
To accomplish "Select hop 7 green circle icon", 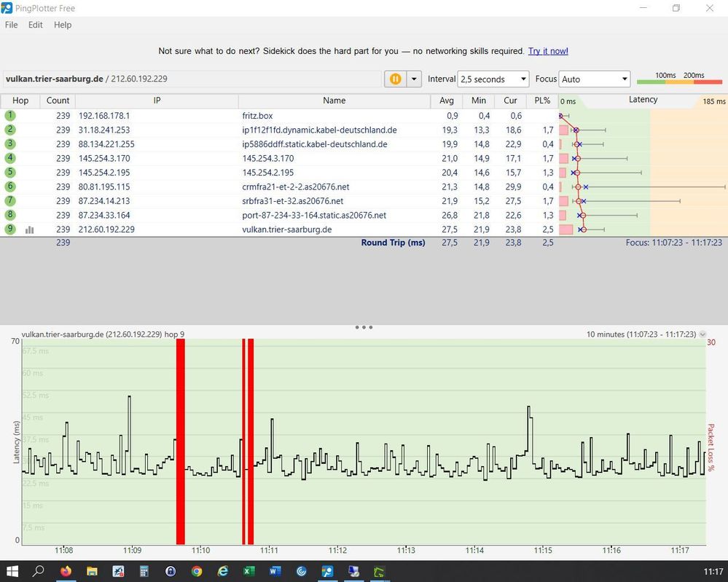I will pyautogui.click(x=10, y=200).
